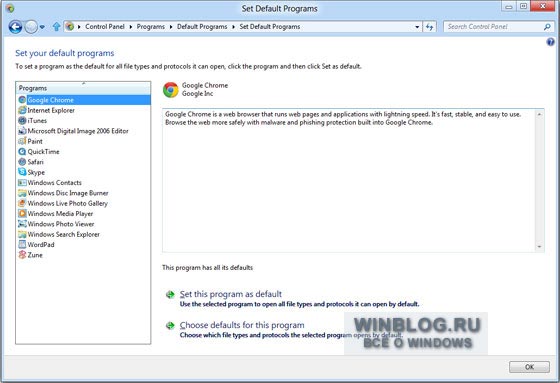Click the Zune icon in programs list
Image resolution: width=560 pixels, height=383 pixels.
tap(22, 255)
